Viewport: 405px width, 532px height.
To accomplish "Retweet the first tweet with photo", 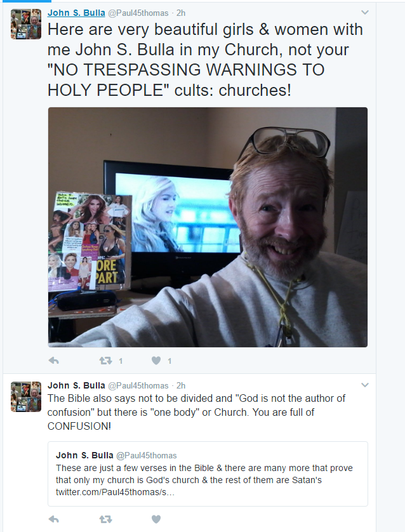I will 105,361.
